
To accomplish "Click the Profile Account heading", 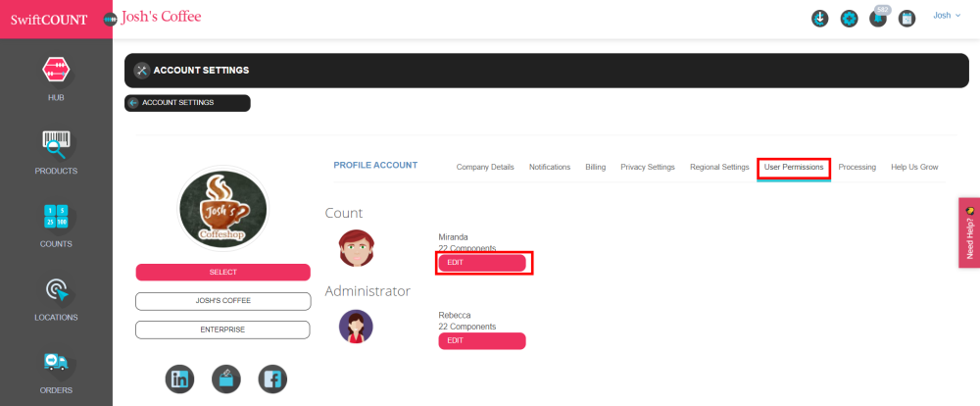I will (x=375, y=165).
